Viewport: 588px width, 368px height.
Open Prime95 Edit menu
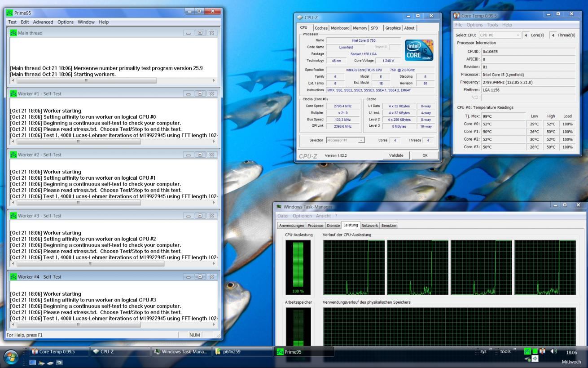coord(25,22)
